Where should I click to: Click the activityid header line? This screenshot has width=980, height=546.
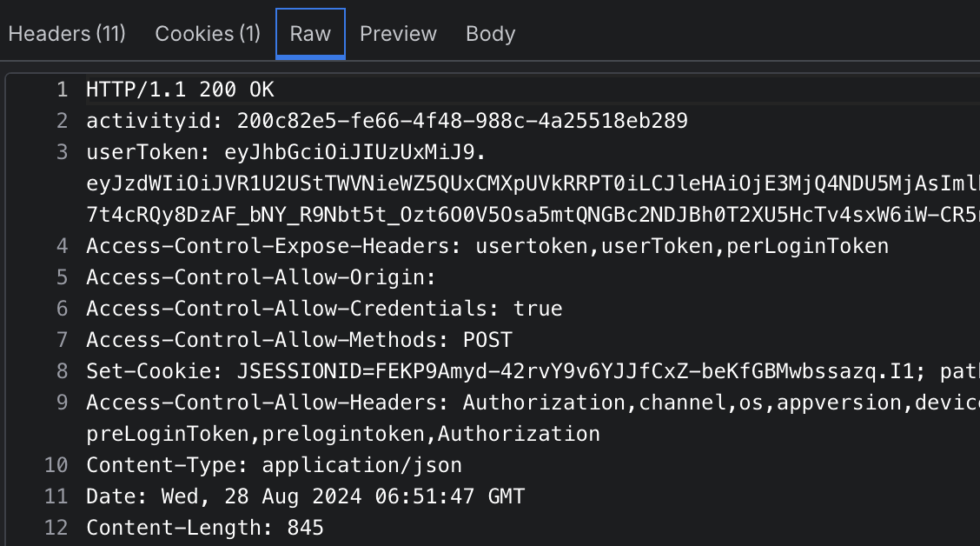387,121
